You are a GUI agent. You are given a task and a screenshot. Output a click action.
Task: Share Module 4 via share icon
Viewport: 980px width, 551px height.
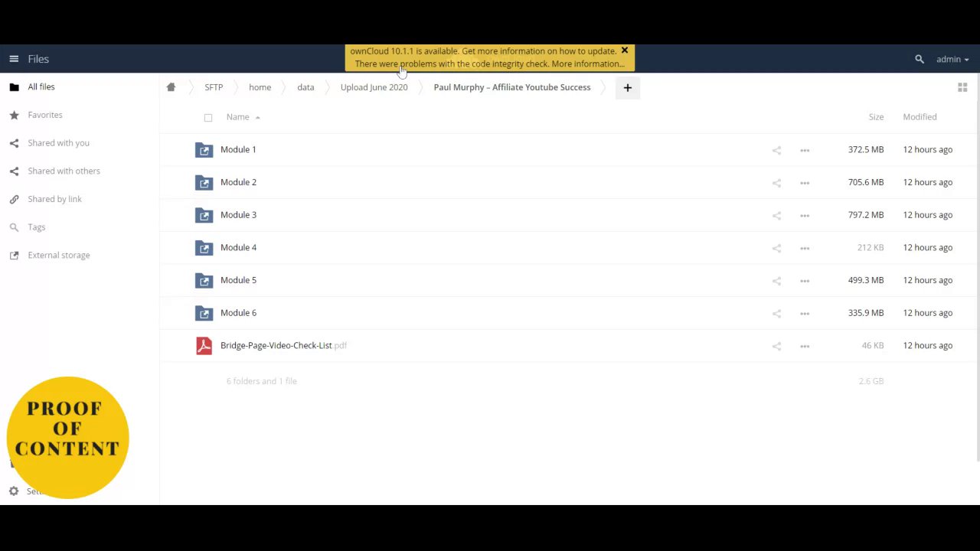tap(776, 249)
